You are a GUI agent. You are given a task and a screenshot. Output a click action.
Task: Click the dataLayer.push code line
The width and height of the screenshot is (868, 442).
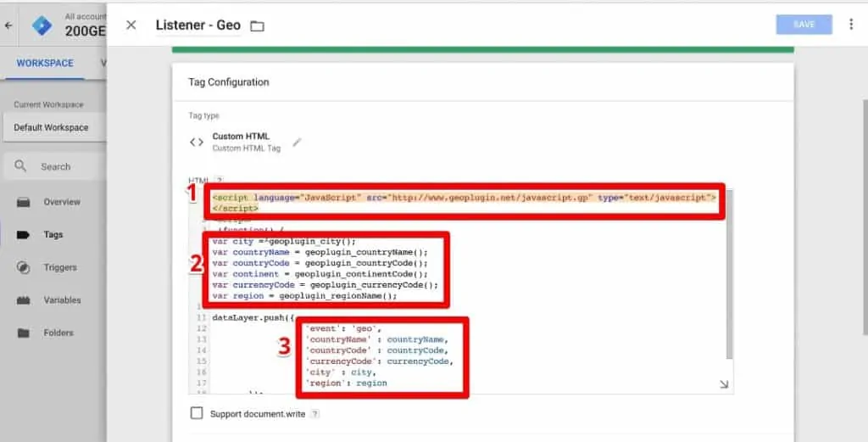(253, 318)
